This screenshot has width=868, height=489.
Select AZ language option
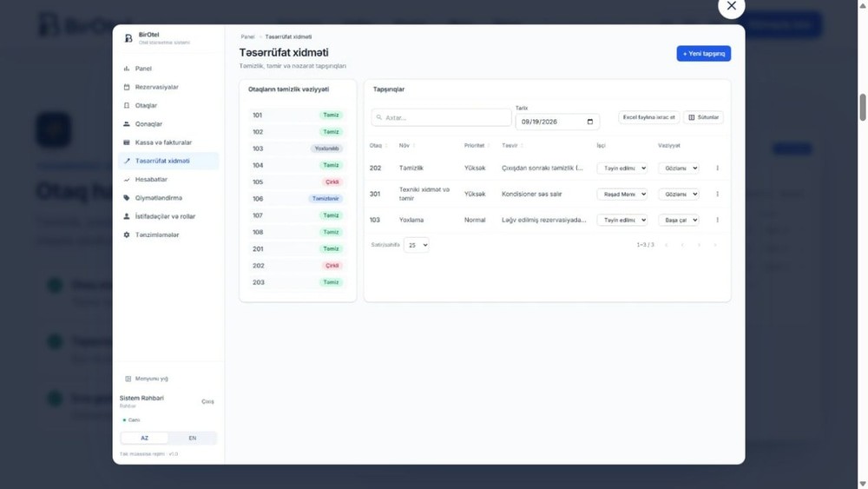[144, 438]
